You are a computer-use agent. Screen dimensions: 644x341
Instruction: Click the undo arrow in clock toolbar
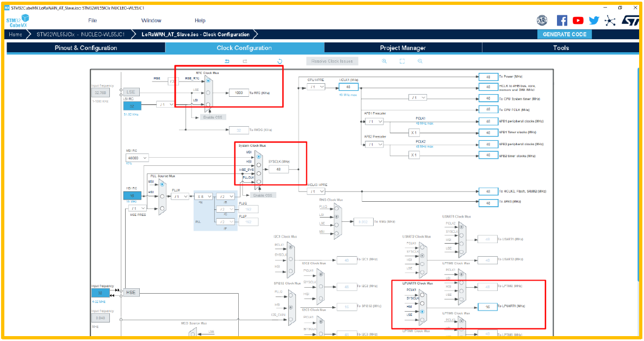coord(227,61)
